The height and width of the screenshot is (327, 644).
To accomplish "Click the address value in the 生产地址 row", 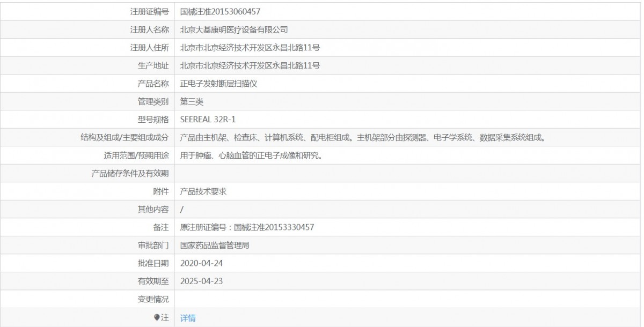I will pyautogui.click(x=250, y=66).
